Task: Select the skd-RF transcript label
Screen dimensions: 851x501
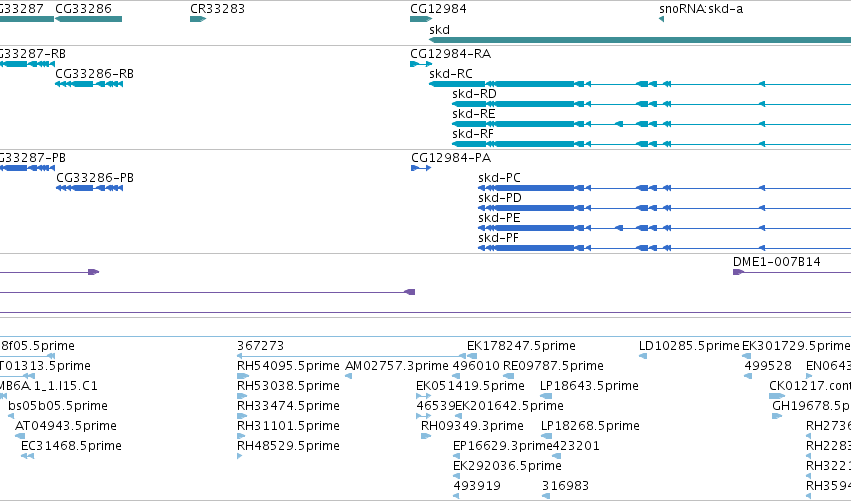Action: (473, 134)
